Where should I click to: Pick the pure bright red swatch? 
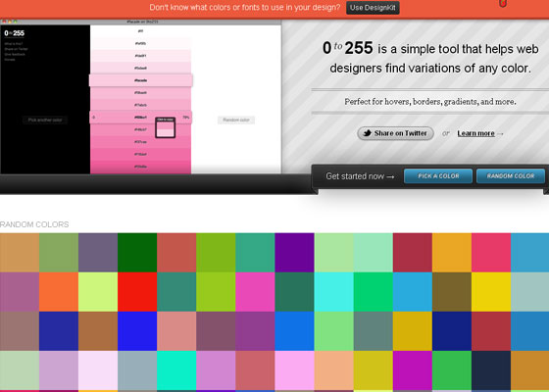[137, 292]
